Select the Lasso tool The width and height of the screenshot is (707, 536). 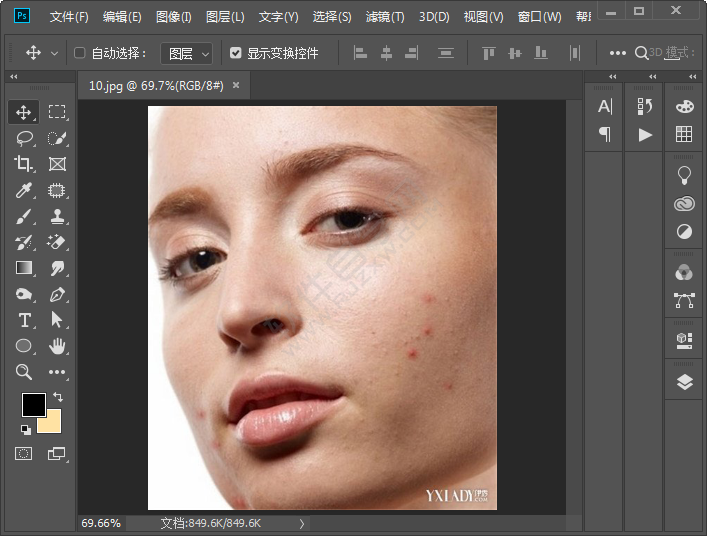pos(25,138)
